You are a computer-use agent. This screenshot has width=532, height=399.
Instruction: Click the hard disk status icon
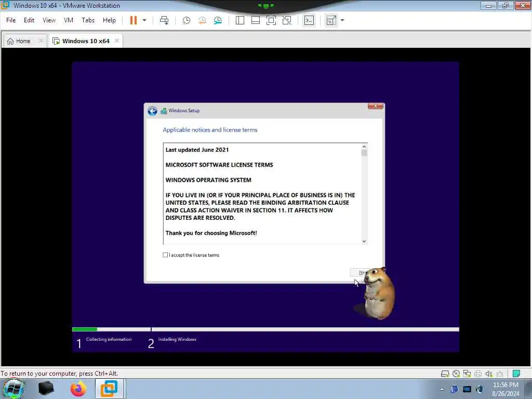pos(445,374)
